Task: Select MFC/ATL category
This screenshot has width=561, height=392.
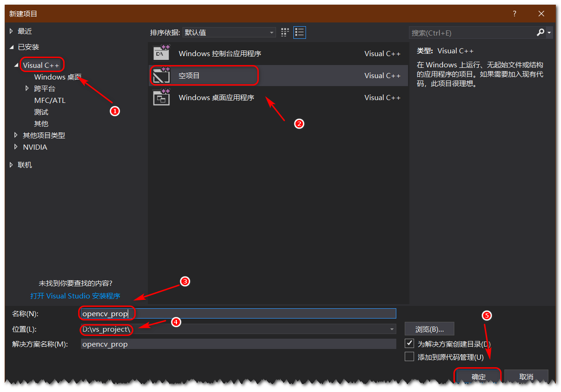Action: click(50, 101)
